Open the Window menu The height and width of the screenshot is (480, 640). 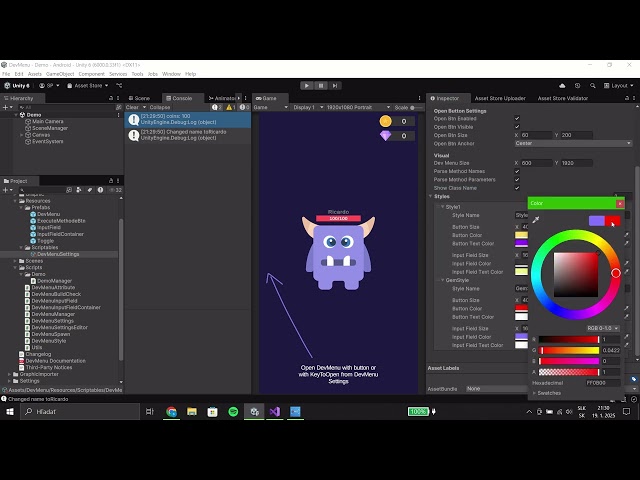[x=171, y=74]
